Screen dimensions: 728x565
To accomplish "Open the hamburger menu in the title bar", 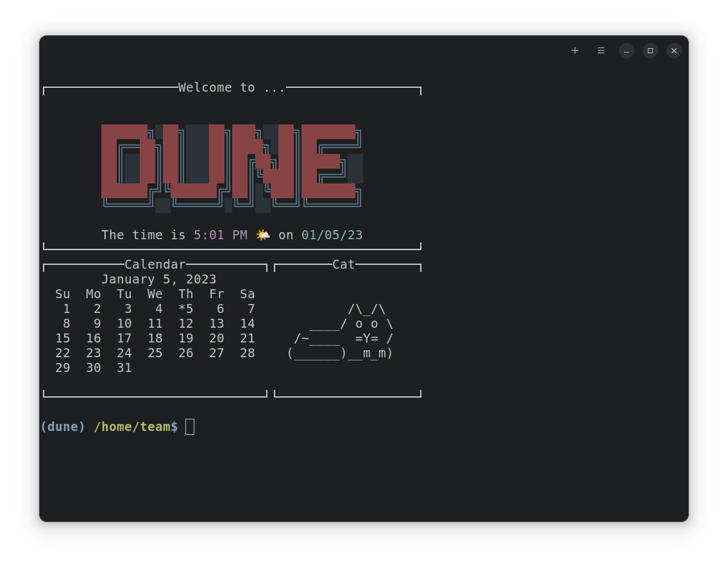I will 600,51.
